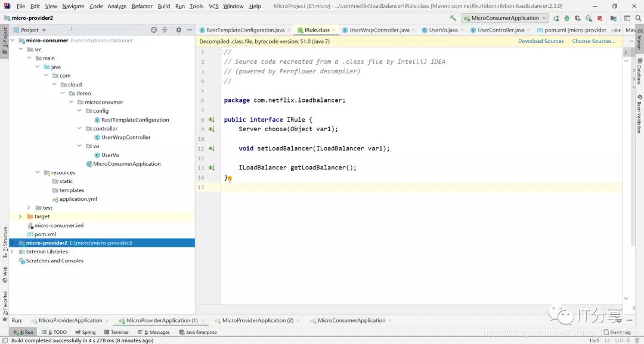Open the Java Enterprise tool window

click(198, 332)
